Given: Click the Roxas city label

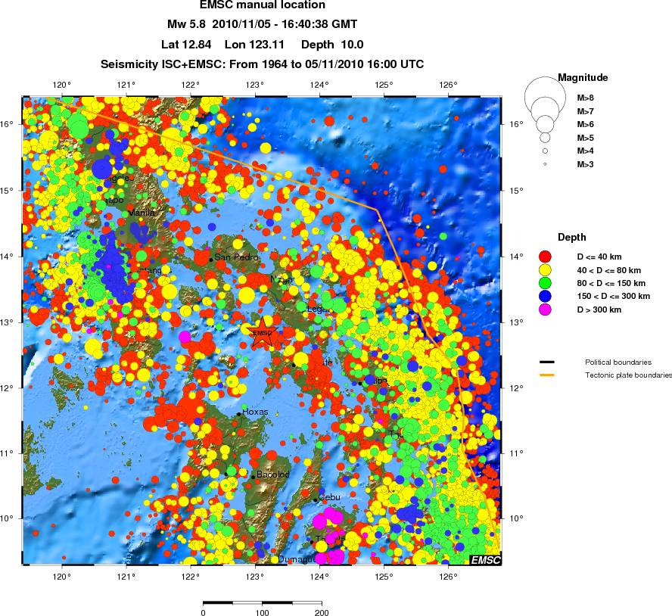Looking at the screenshot, I should point(256,412).
